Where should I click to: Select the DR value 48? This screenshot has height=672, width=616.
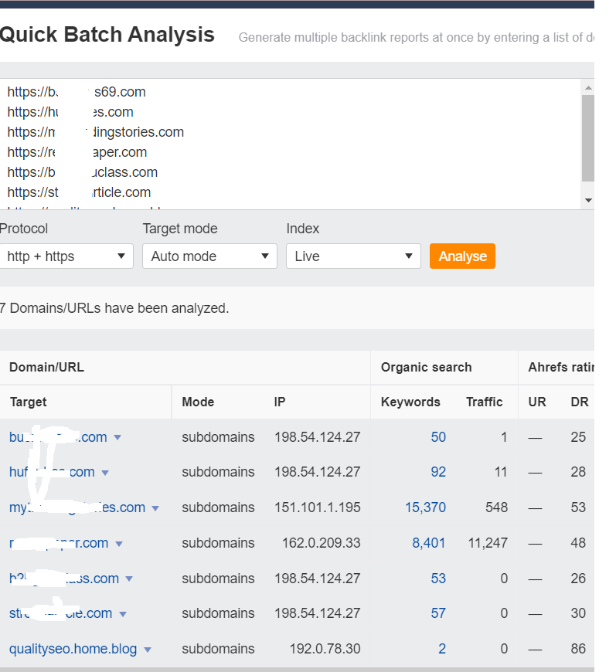[x=578, y=543]
